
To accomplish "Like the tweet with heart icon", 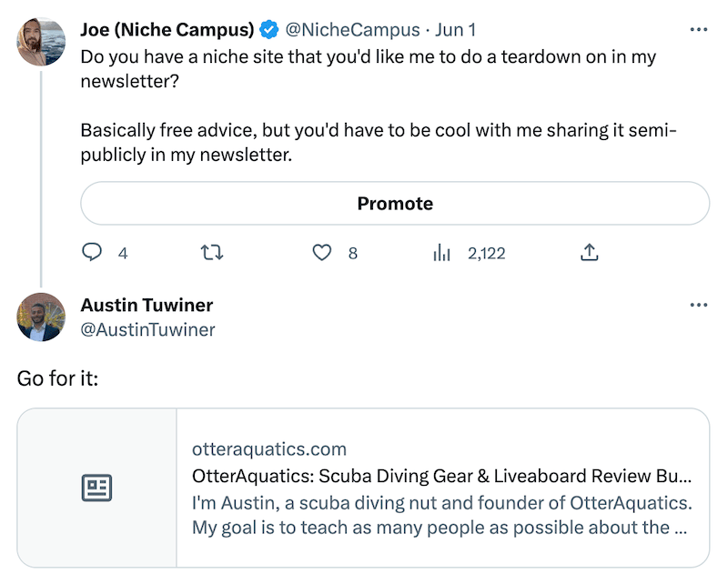I will 322,253.
